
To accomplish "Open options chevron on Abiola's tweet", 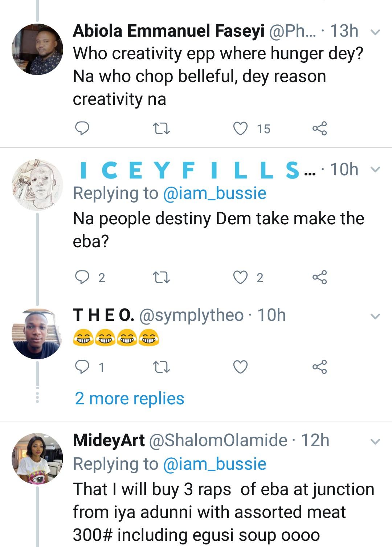I will point(375,32).
